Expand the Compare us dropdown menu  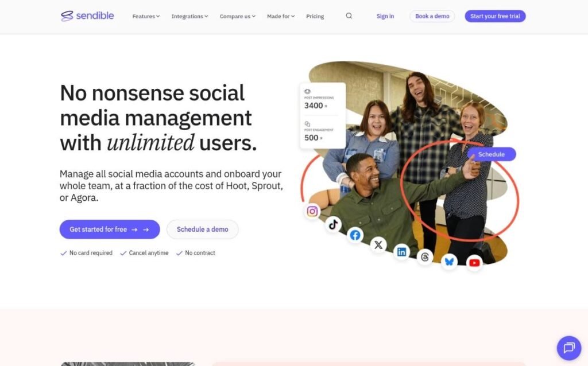click(x=237, y=16)
